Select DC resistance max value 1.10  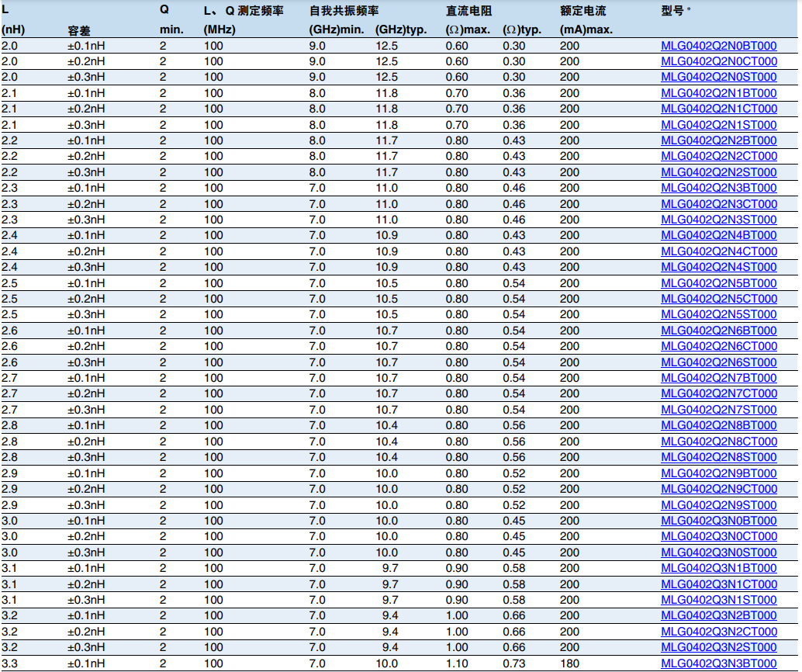(x=457, y=663)
